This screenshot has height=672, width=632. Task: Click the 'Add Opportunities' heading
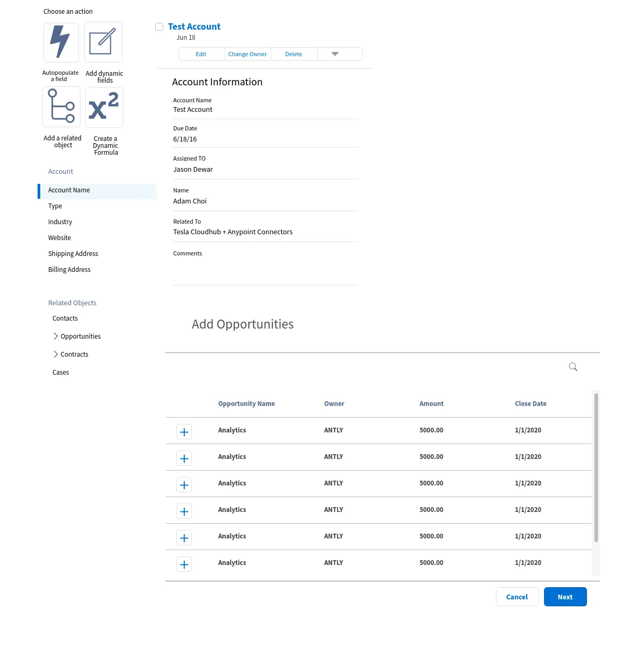click(243, 324)
